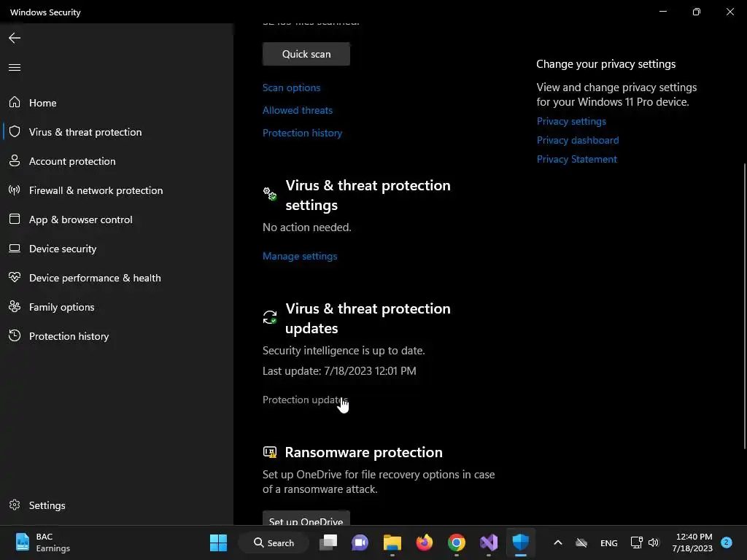Click the Device security laptop icon
747x560 pixels.
(15, 248)
